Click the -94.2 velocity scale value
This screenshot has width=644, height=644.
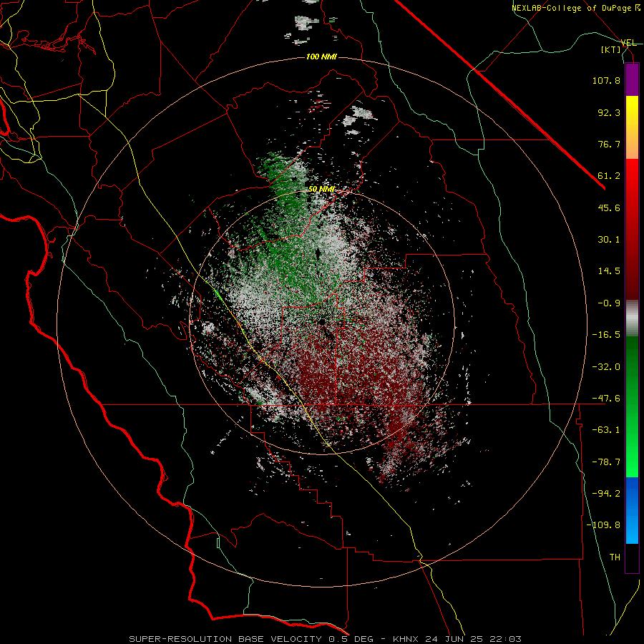pyautogui.click(x=606, y=494)
